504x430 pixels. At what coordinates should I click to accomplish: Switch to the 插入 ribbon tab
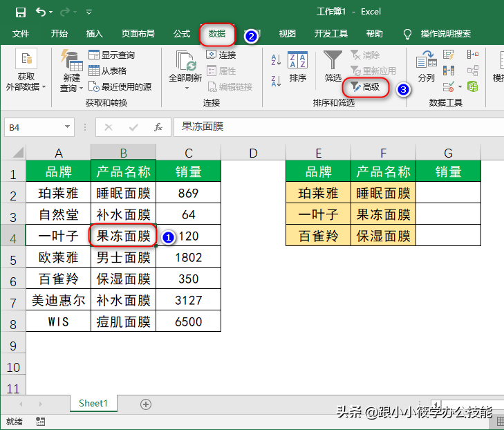[x=94, y=34]
